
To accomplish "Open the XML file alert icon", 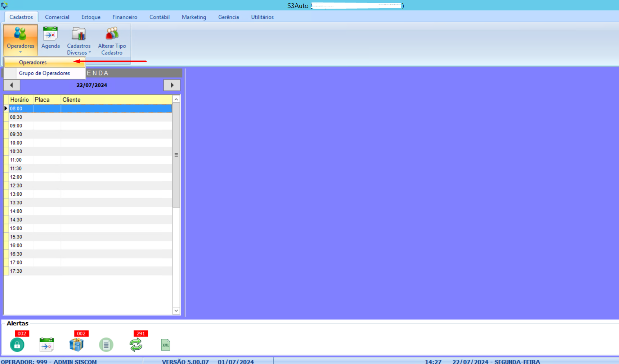I will point(165,345).
